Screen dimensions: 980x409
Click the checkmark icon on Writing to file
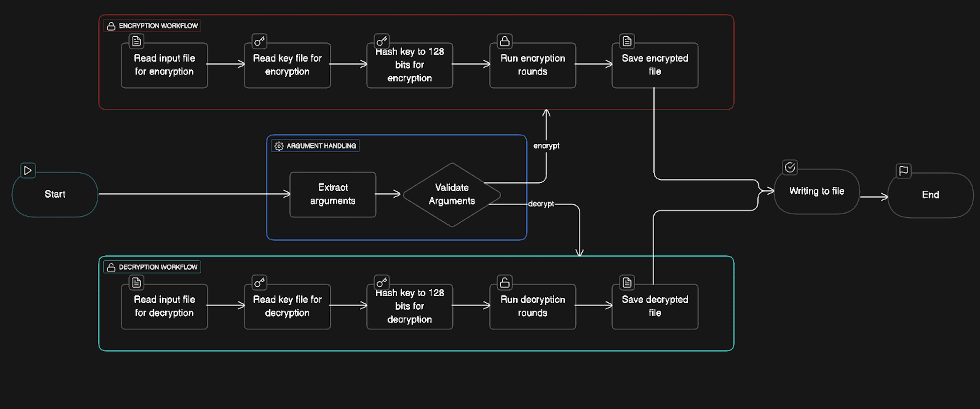[x=790, y=167]
